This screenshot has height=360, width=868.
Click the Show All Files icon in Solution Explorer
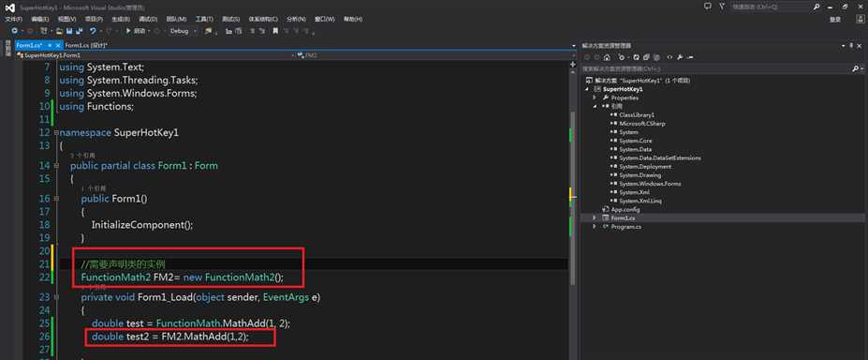(x=656, y=57)
